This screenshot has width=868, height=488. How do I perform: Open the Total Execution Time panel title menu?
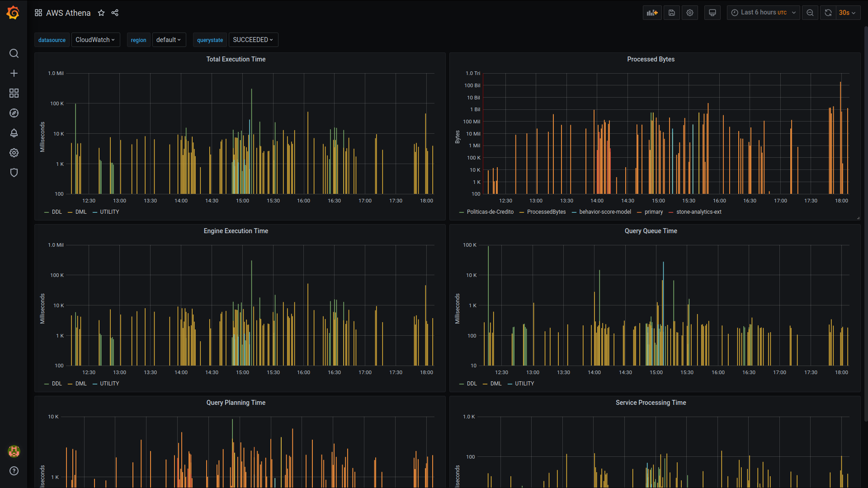tap(236, 59)
